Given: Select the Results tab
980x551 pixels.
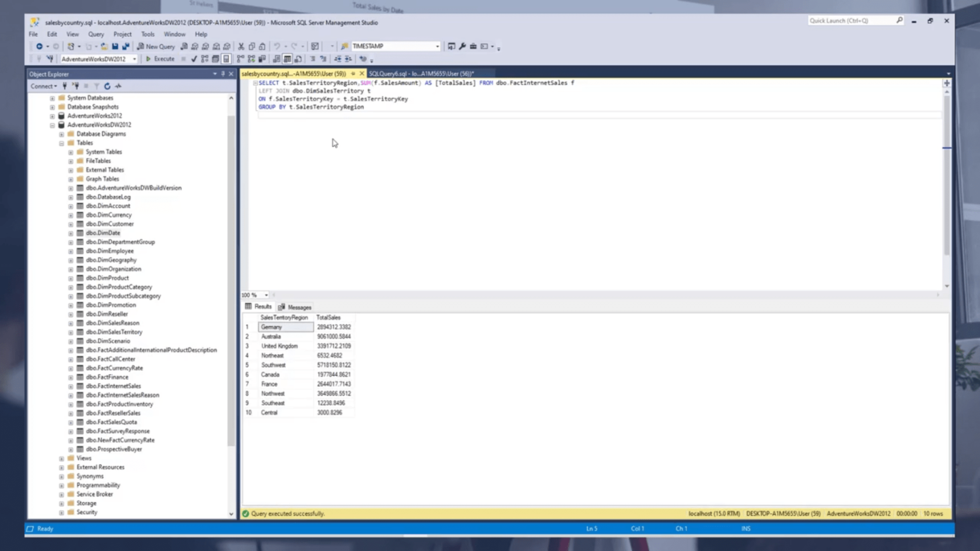Looking at the screenshot, I should [258, 307].
